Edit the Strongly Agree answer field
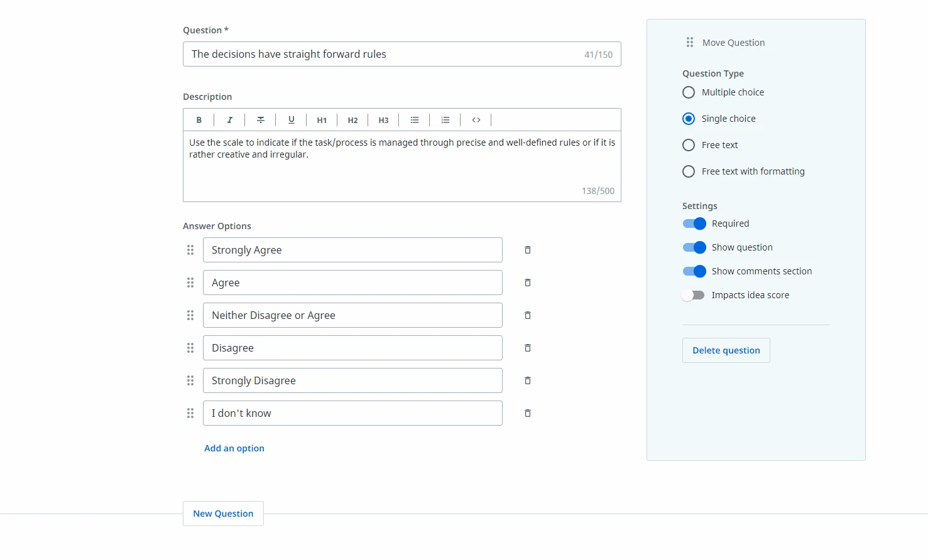The image size is (928, 560). [x=352, y=250]
